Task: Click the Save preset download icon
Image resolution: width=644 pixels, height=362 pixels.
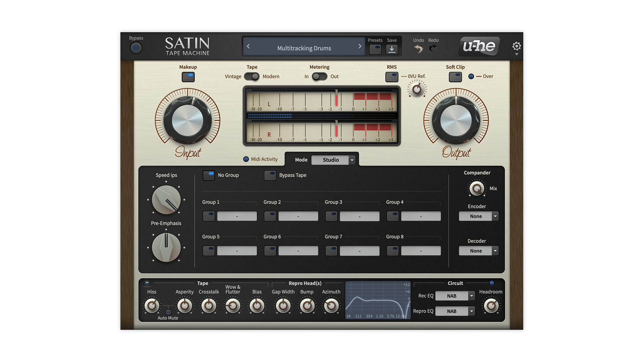Action: 391,49
